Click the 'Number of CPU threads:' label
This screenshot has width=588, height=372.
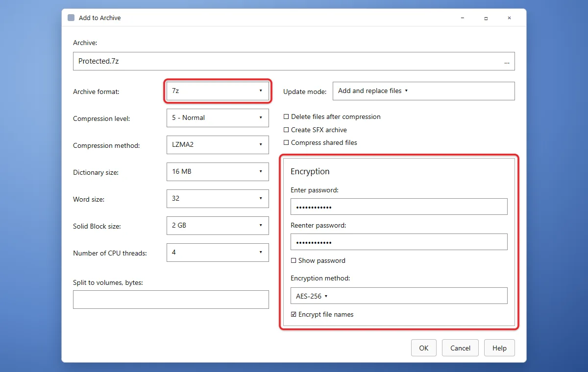pyautogui.click(x=110, y=253)
